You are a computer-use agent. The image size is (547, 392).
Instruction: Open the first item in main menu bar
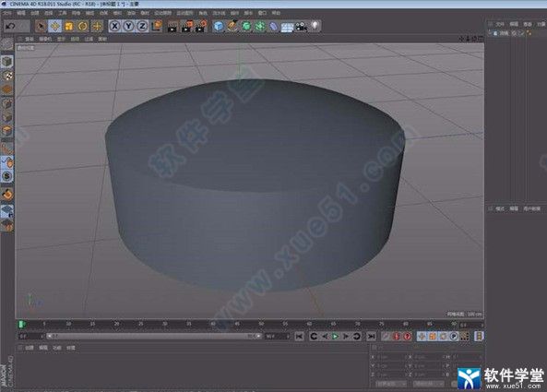(x=7, y=13)
